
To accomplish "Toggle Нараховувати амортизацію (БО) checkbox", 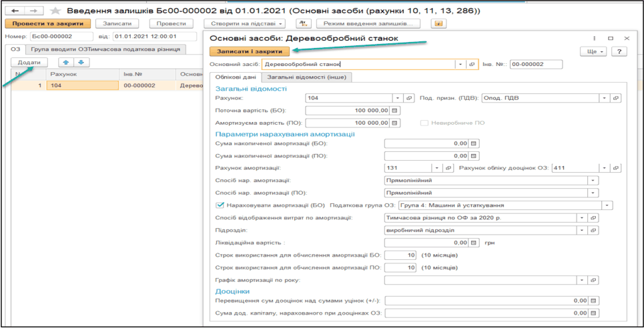I will 220,205.
